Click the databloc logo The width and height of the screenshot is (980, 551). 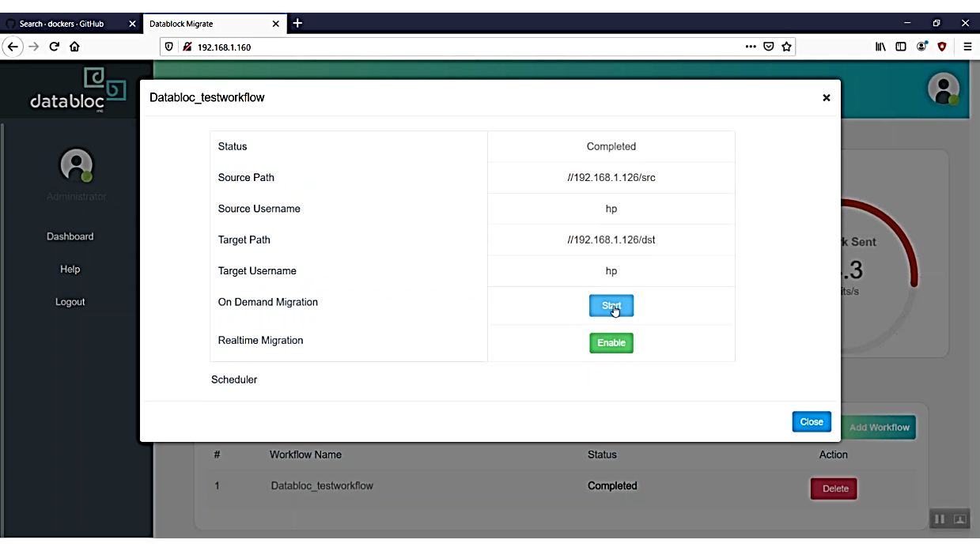click(78, 90)
